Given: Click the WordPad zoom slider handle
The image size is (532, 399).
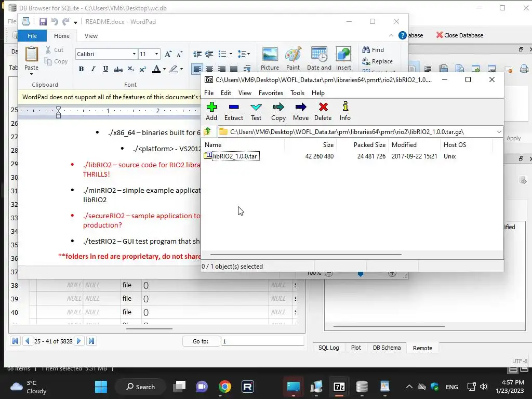Looking at the screenshot, I should point(361,274).
